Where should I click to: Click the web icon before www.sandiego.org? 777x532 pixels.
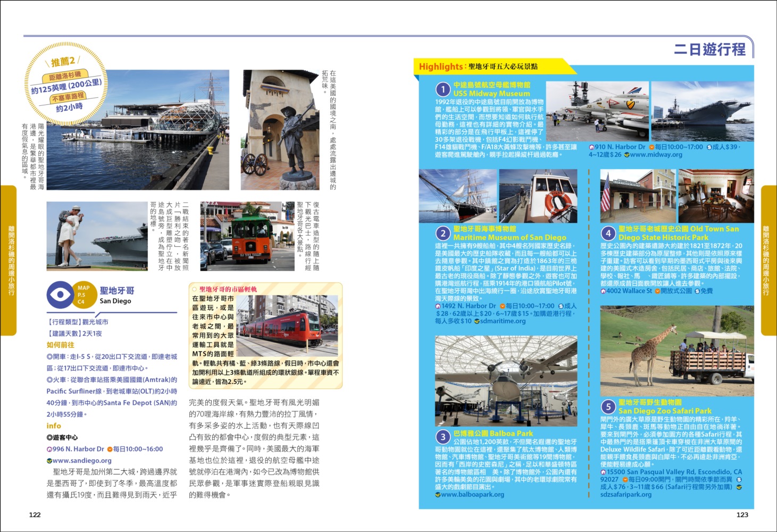tap(49, 461)
